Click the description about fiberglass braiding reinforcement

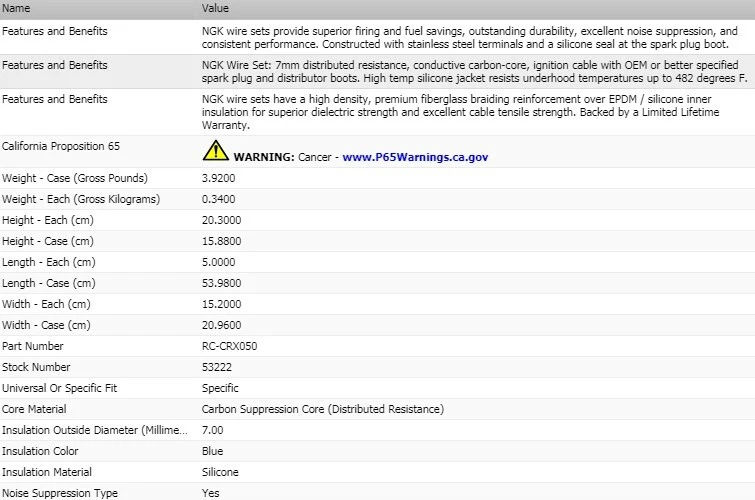[460, 112]
